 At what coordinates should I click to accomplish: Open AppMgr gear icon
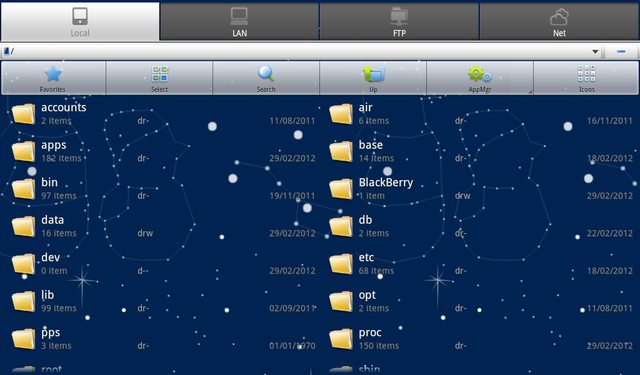(480, 74)
